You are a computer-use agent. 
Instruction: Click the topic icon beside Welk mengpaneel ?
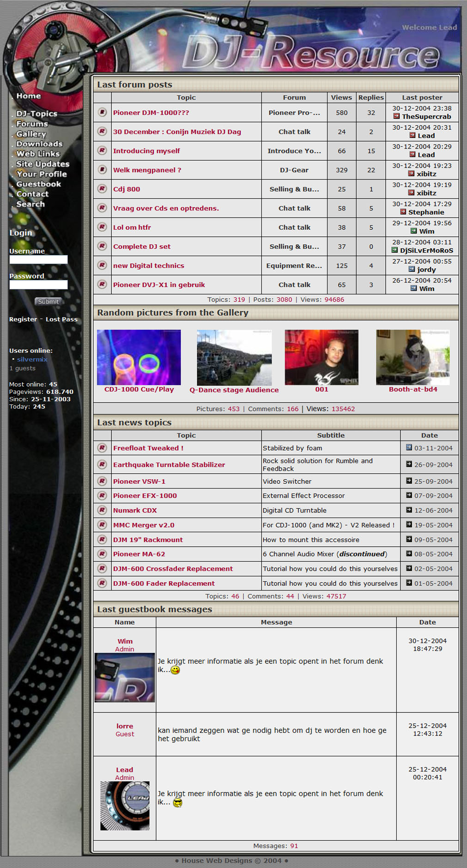(x=102, y=169)
